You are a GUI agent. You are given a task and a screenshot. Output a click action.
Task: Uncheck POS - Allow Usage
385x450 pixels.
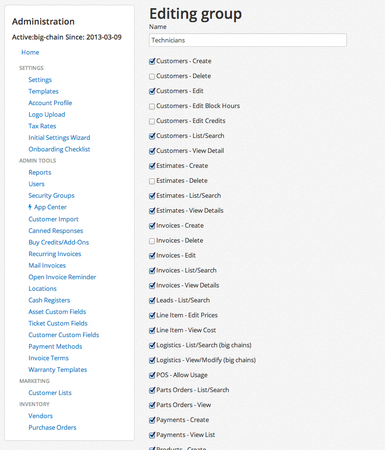pyautogui.click(x=152, y=375)
